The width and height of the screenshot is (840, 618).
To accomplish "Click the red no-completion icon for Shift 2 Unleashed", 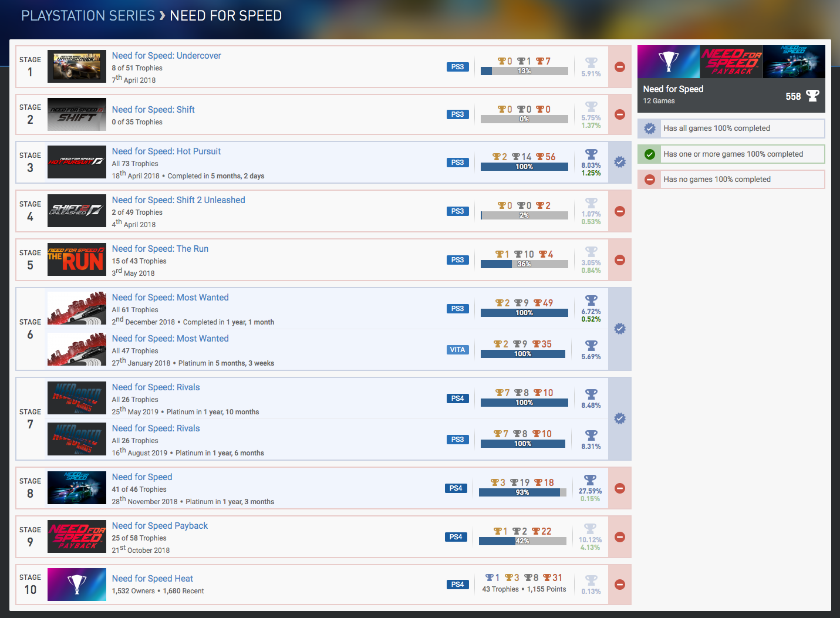I will point(620,211).
